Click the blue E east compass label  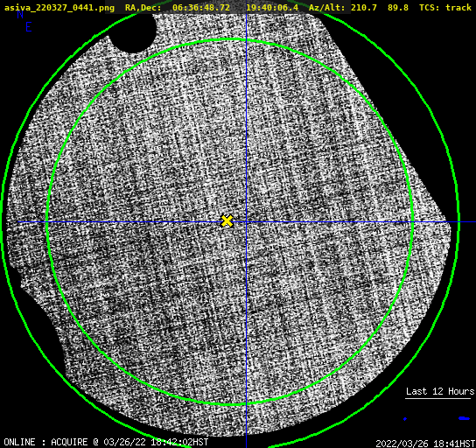tap(29, 27)
